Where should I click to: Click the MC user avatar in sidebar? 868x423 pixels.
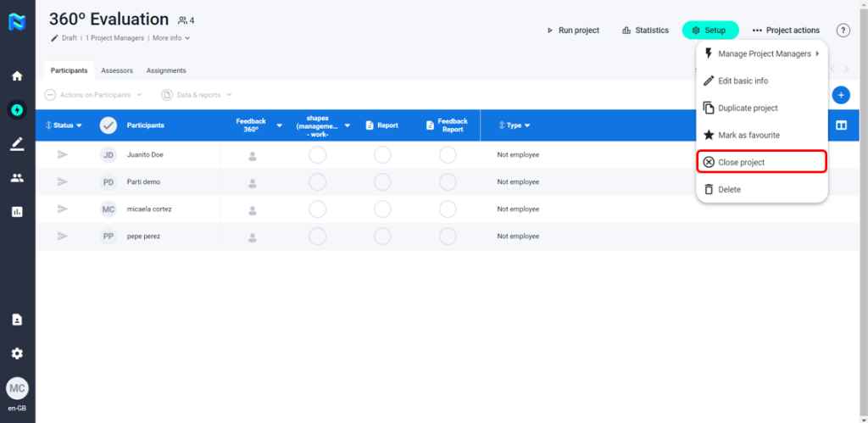[x=17, y=388]
